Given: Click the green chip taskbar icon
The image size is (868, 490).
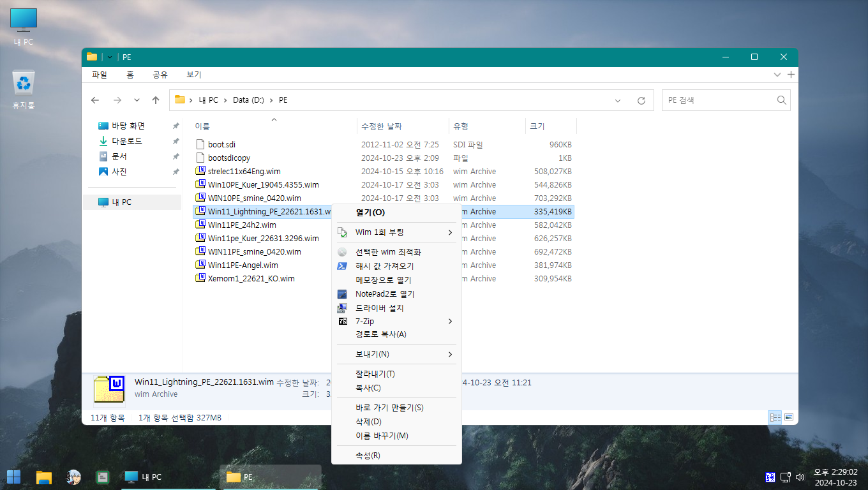Looking at the screenshot, I should pyautogui.click(x=102, y=477).
